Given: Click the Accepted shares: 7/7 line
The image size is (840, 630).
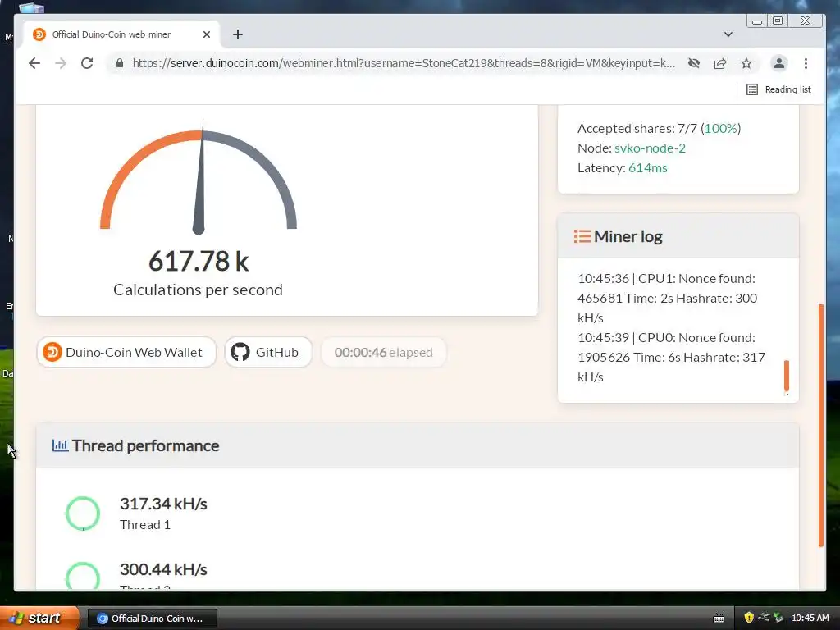Looking at the screenshot, I should pyautogui.click(x=659, y=128).
